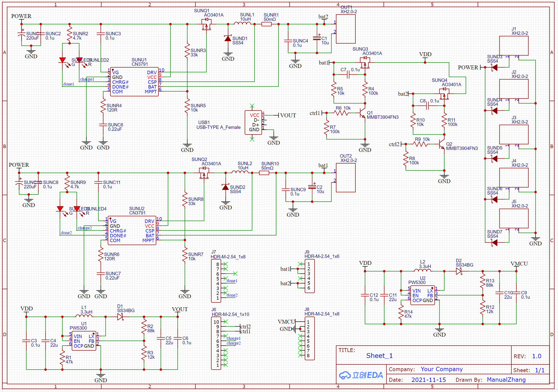Image resolution: width=558 pixels, height=392 pixels.
Task: Select the SUNR10 50mΩ sense resistor
Action: click(264, 173)
